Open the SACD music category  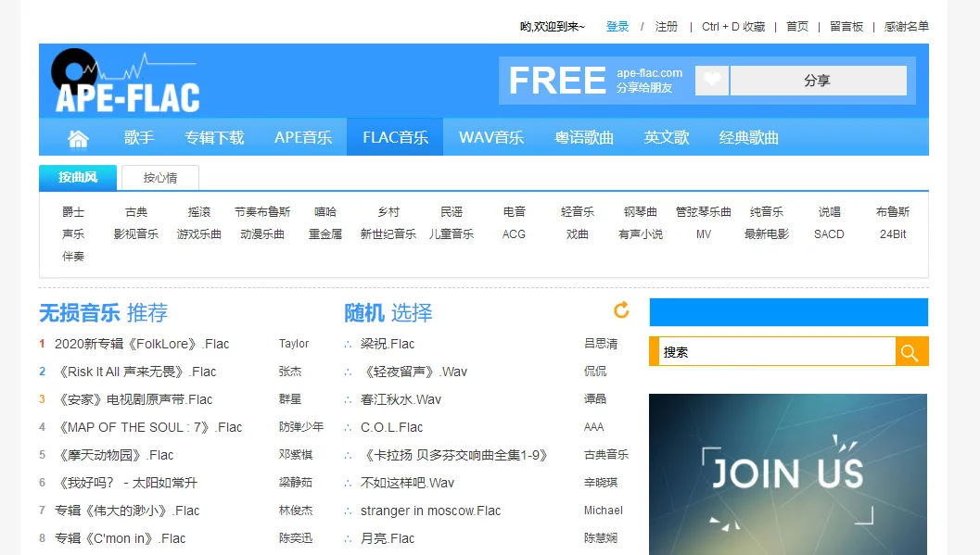(828, 234)
